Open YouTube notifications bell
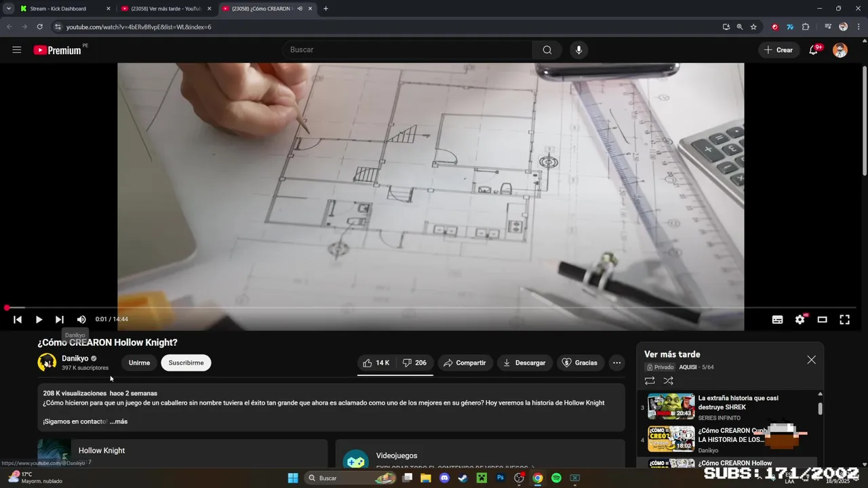 [814, 49]
